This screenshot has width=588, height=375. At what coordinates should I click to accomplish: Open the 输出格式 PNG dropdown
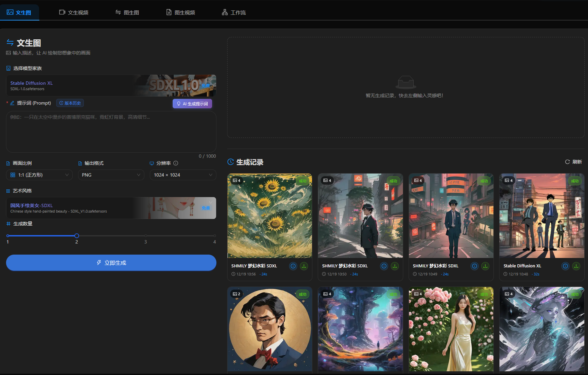click(x=111, y=175)
